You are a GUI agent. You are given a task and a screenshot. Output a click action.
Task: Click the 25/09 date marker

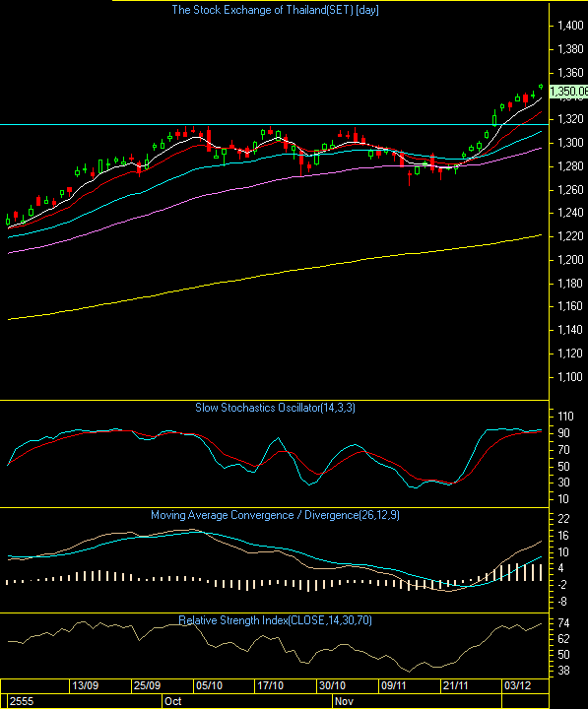(147, 685)
